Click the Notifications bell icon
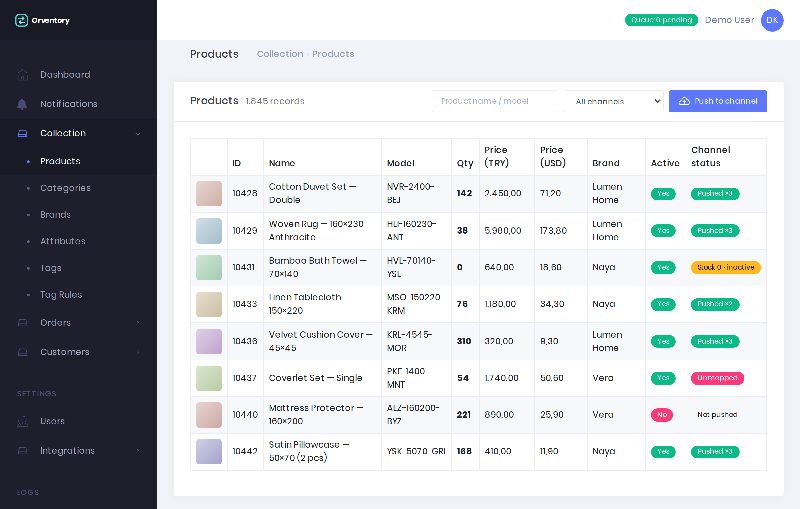Viewport: 800px width, 509px height. [x=22, y=104]
